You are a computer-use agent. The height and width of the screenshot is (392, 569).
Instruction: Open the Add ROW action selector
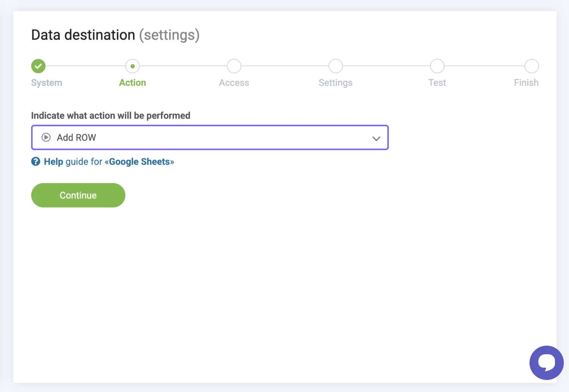point(209,138)
